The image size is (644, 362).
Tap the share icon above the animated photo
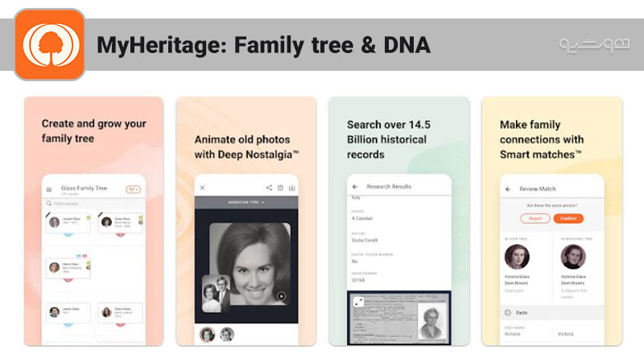(269, 187)
